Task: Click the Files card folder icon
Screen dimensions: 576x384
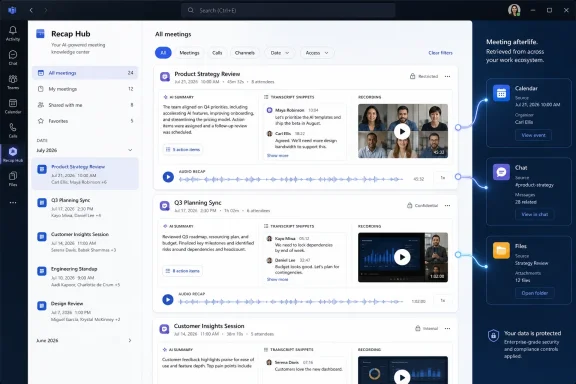Action: tap(501, 251)
